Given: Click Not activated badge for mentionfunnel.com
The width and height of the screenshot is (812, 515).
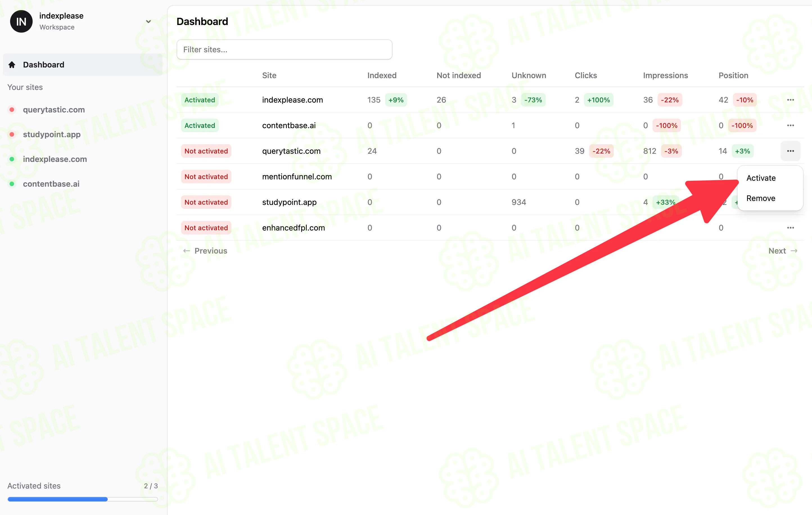Looking at the screenshot, I should [x=206, y=177].
